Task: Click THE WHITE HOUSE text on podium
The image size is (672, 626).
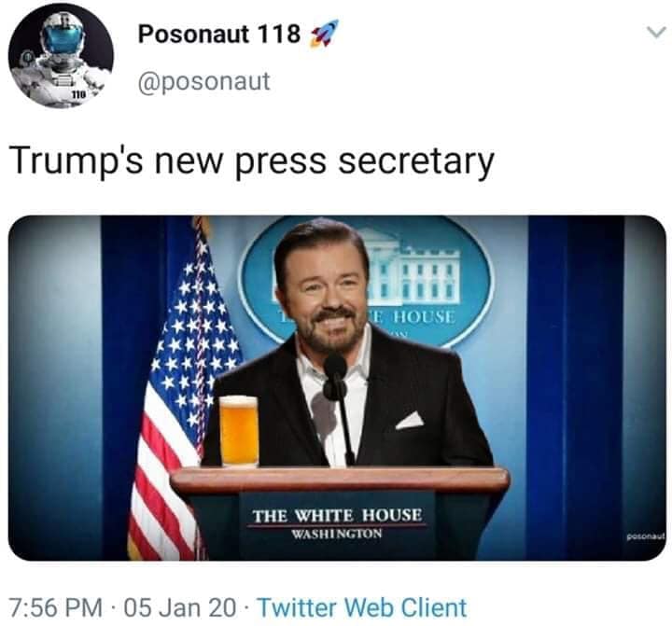Action: tap(337, 515)
